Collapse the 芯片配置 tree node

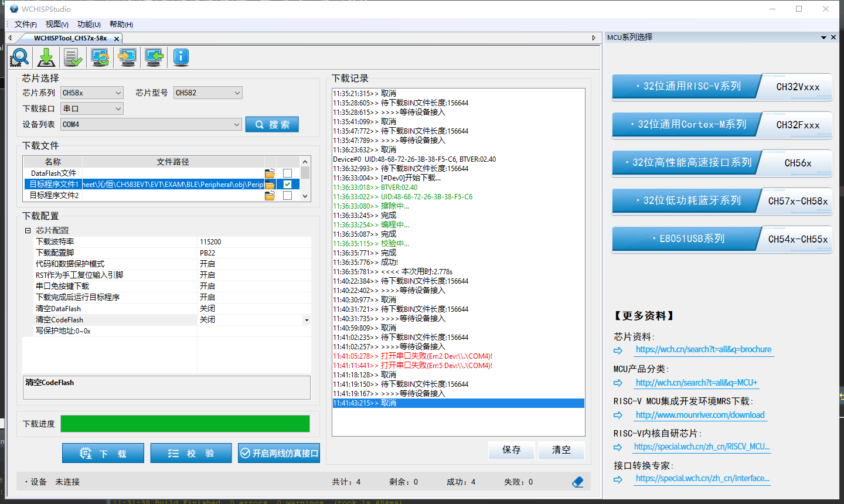pyautogui.click(x=28, y=231)
